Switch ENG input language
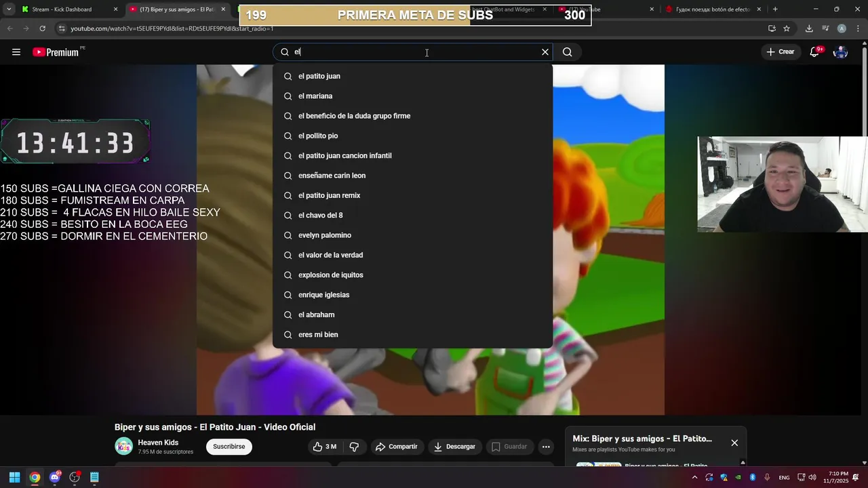The width and height of the screenshot is (868, 488). pyautogui.click(x=784, y=477)
